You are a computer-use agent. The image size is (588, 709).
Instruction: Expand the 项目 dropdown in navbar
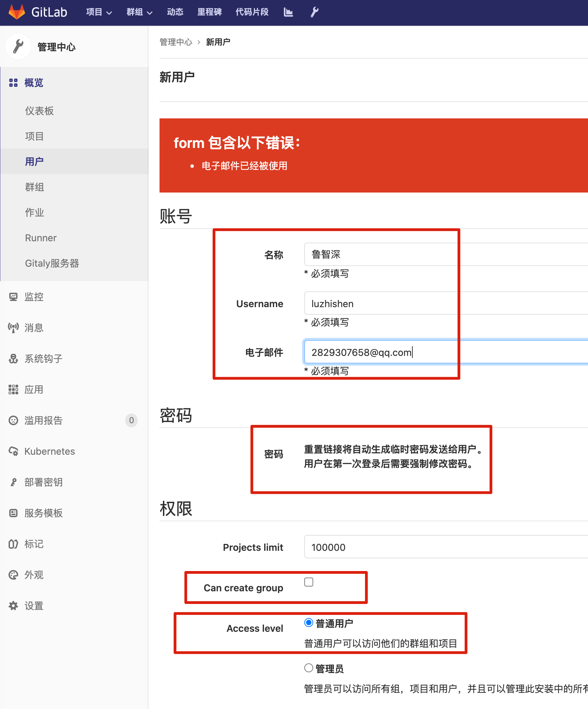coord(99,12)
